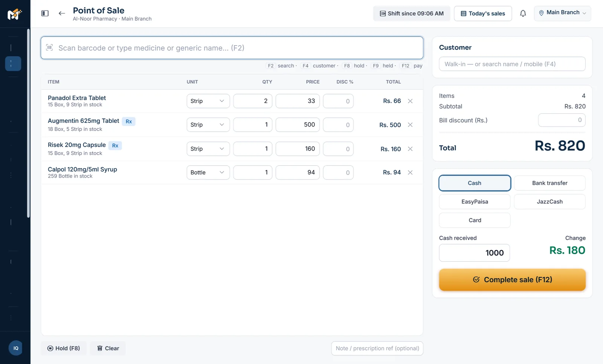The height and width of the screenshot is (364, 603).
Task: Open the Risek 20mg Capsule unit dropdown
Action: coord(208,149)
